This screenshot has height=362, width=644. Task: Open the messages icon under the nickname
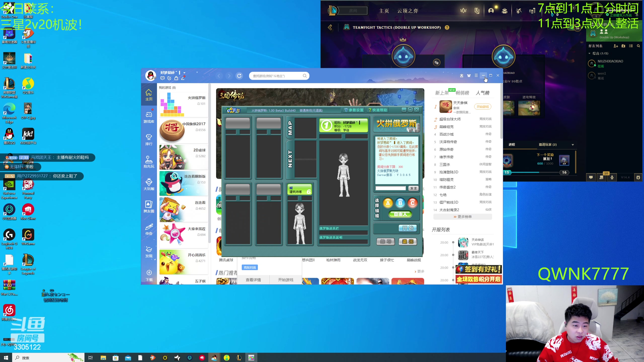click(x=163, y=78)
